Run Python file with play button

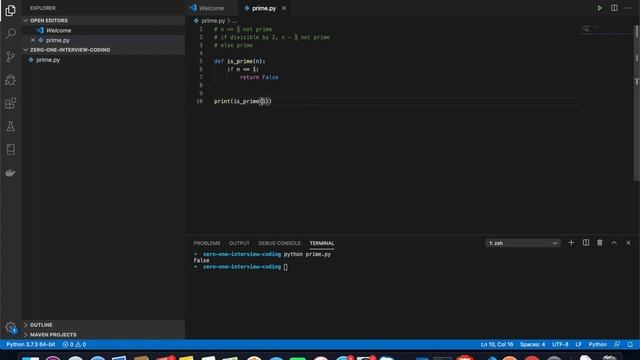click(600, 8)
